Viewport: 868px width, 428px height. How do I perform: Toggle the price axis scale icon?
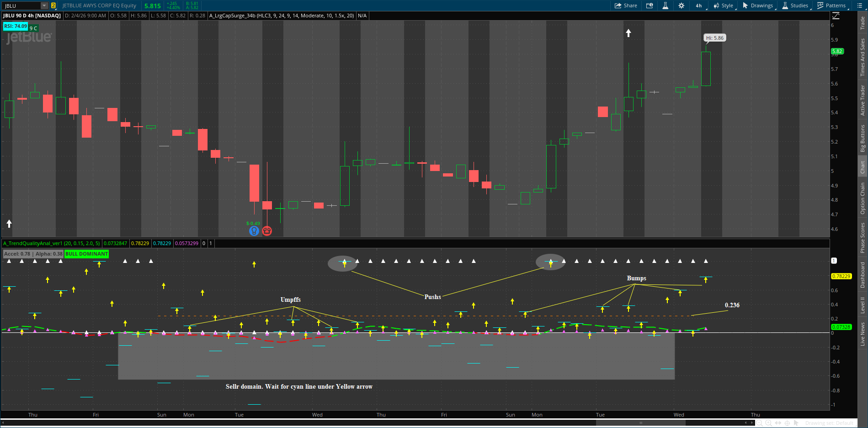point(836,16)
